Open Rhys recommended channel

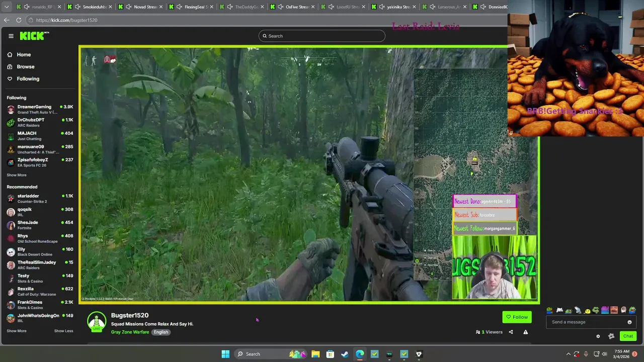(x=40, y=238)
